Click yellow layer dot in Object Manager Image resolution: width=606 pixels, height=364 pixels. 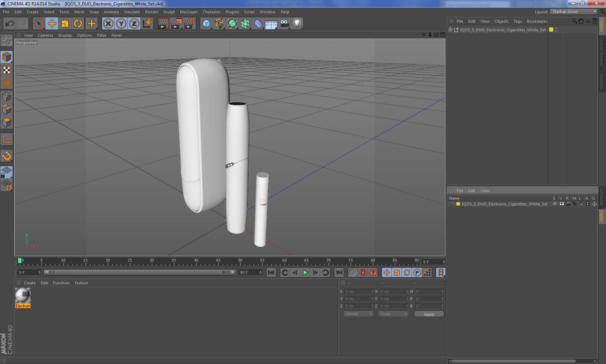tap(551, 30)
